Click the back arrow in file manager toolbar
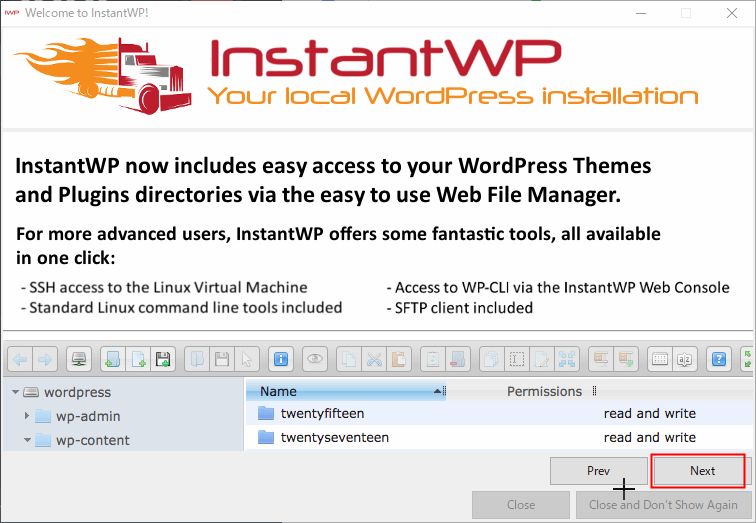Image resolution: width=756 pixels, height=523 pixels. tap(20, 359)
